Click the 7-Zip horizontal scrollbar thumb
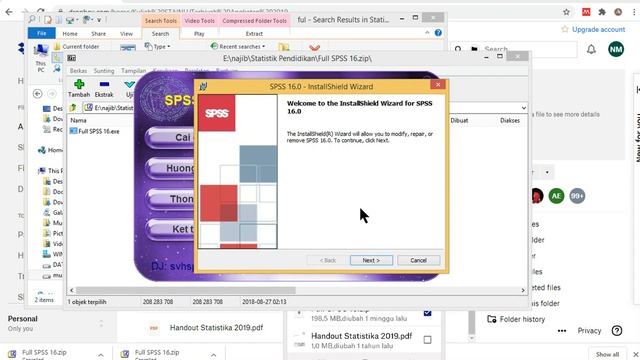Image resolution: width=640 pixels, height=360 pixels. [x=186, y=290]
